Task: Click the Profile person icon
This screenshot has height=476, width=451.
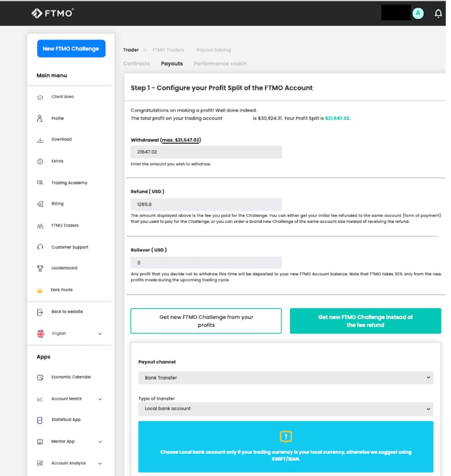Action: pyautogui.click(x=39, y=118)
